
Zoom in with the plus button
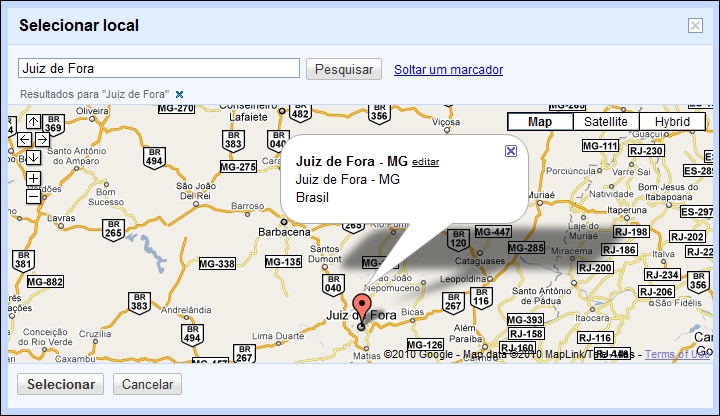point(33,179)
